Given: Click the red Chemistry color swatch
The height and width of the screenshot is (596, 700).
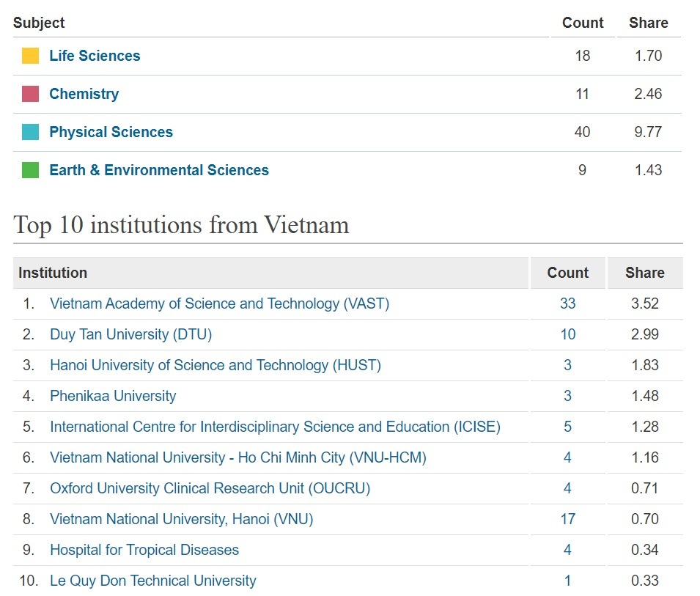Looking at the screenshot, I should 30,94.
